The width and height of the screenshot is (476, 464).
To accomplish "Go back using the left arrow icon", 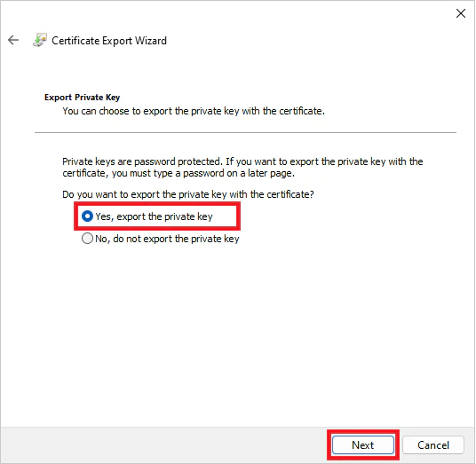I will tap(13, 40).
